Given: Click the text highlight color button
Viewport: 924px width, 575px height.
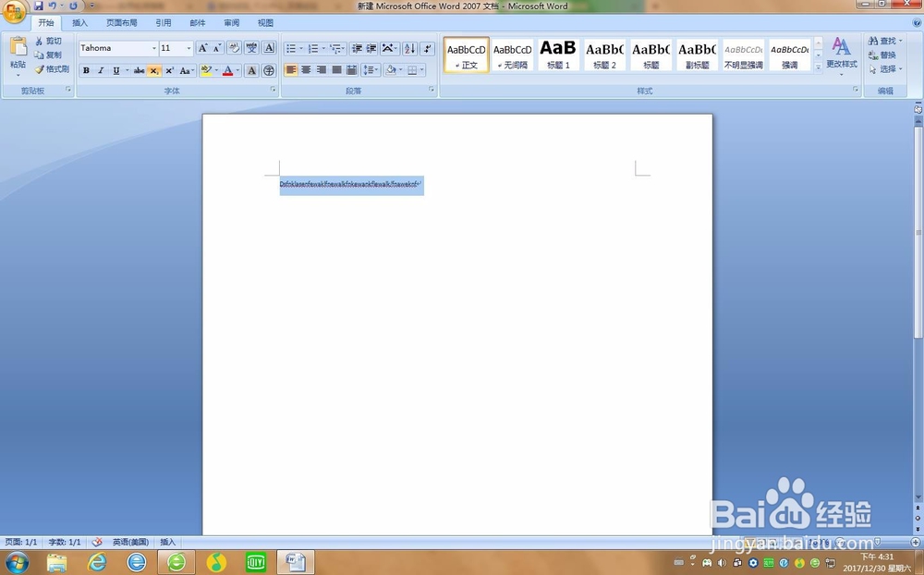Looking at the screenshot, I should point(206,71).
